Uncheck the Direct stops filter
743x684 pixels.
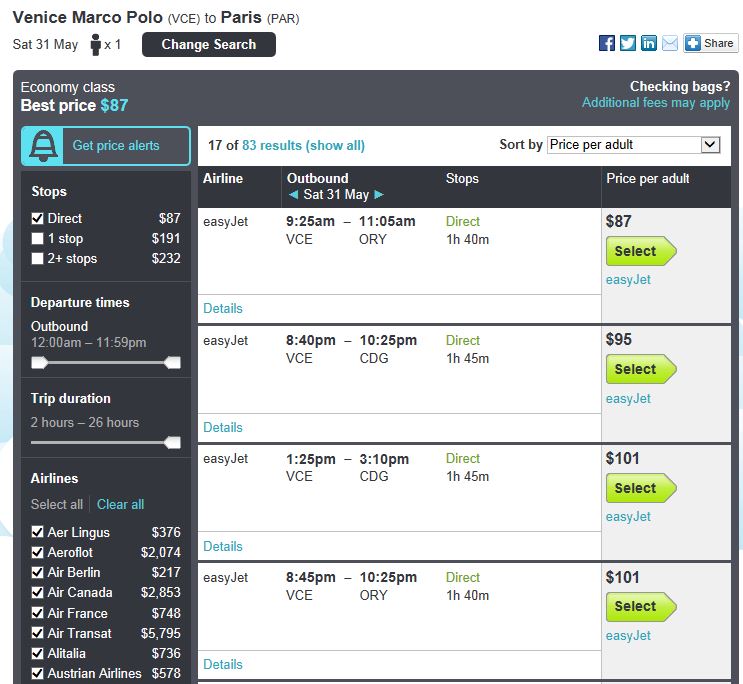tap(37, 219)
